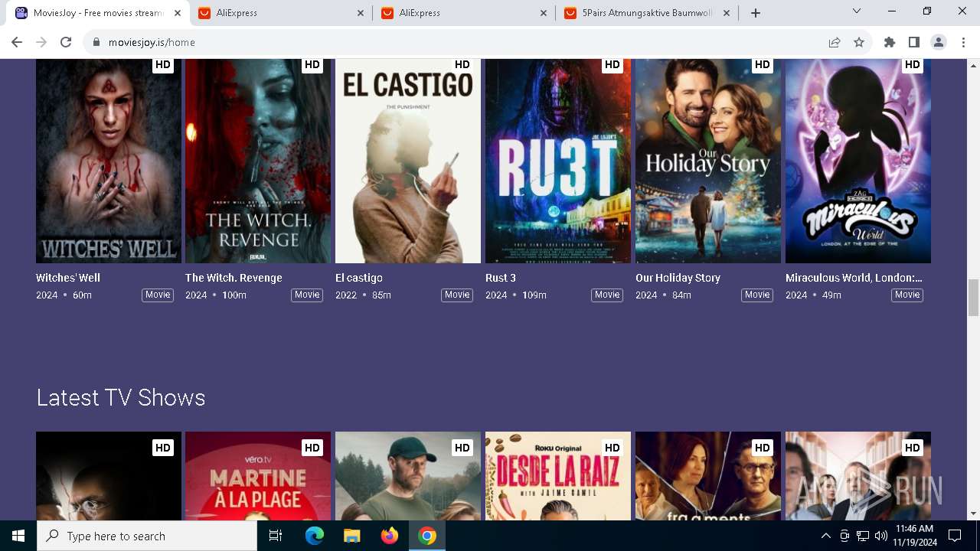Screen dimensions: 980x551
Task: Show hidden system tray icons
Action: click(825, 536)
